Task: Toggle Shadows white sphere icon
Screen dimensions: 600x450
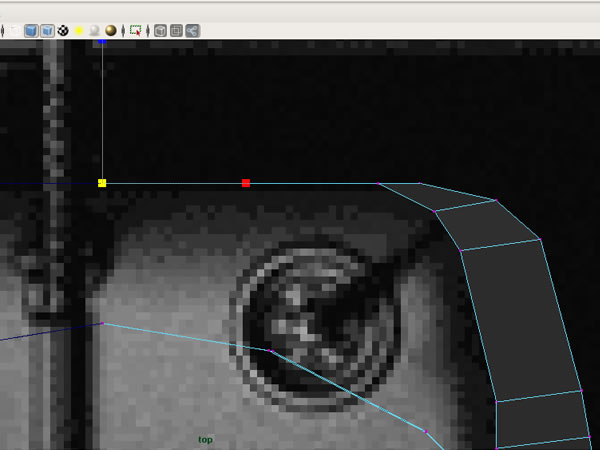Action: pyautogui.click(x=95, y=31)
